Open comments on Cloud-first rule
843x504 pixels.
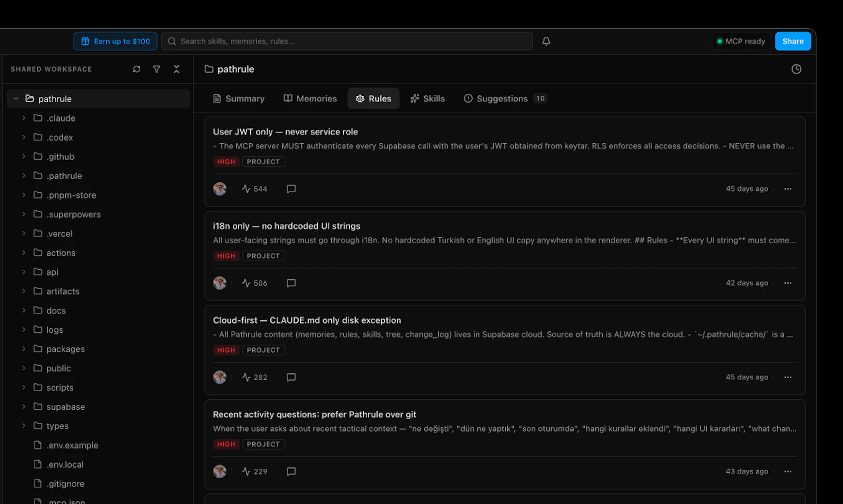click(291, 377)
